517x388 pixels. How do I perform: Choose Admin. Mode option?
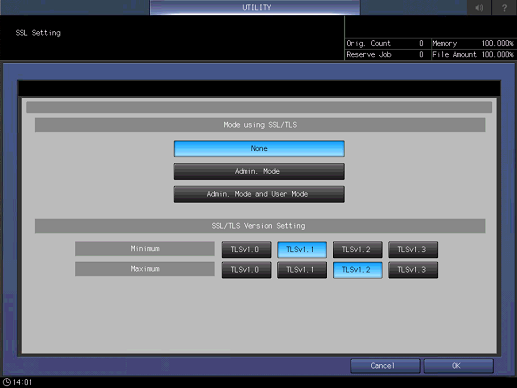(259, 171)
